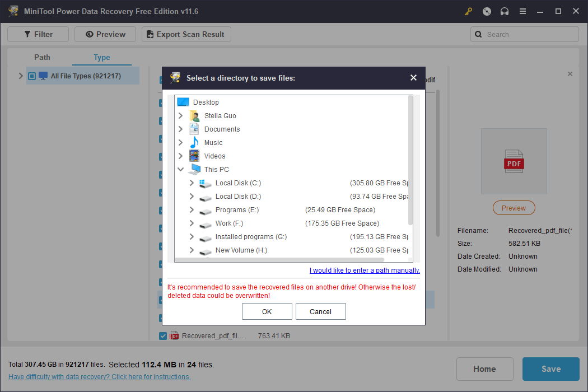Click the Recovered_pdf_file( filename value
The height and width of the screenshot is (392, 588).
540,230
